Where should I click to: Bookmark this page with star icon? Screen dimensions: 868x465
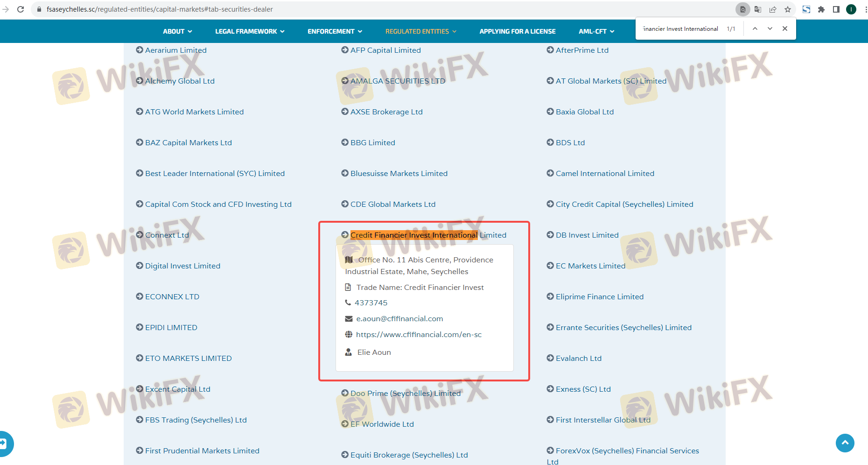(x=788, y=9)
